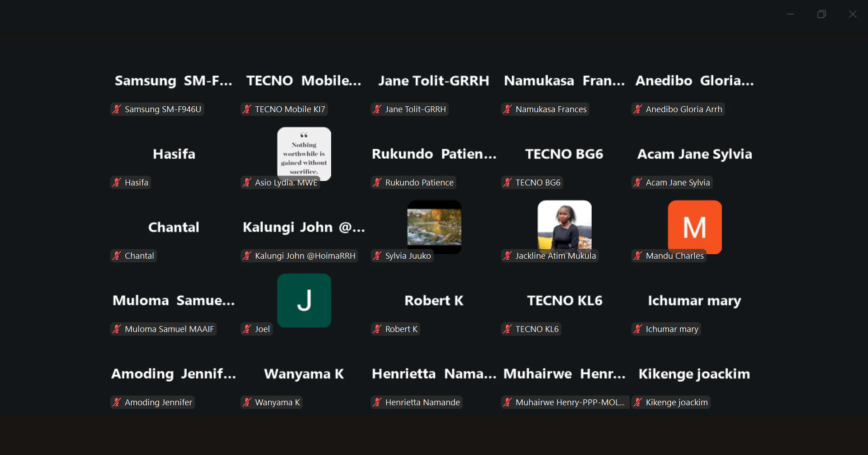Click the orange M avatar of Mandu Charles

[x=694, y=226]
